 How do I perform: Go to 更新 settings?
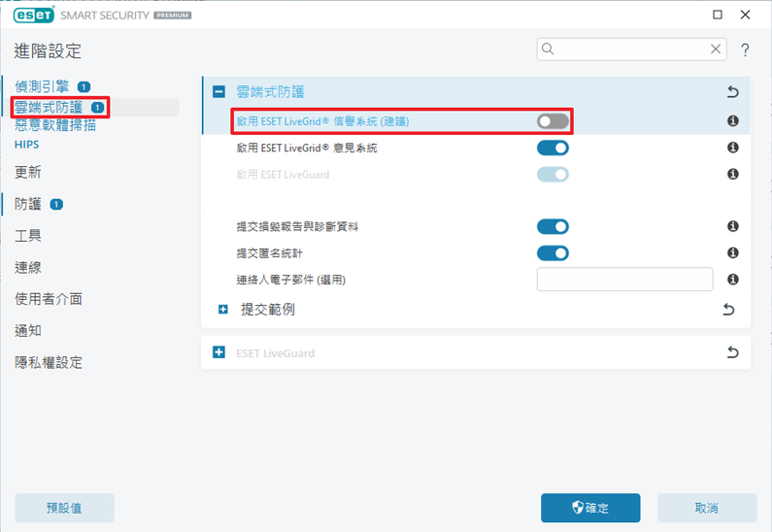[27, 172]
